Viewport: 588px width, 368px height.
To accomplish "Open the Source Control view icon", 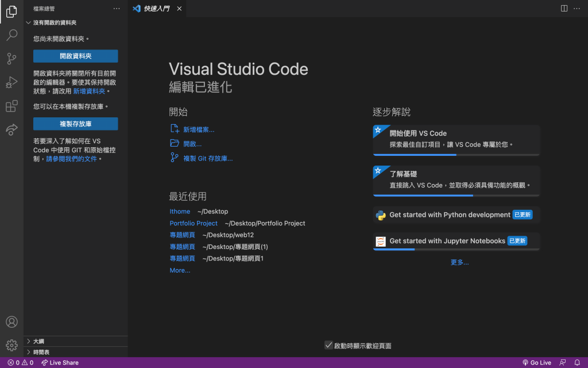I will click(x=11, y=59).
